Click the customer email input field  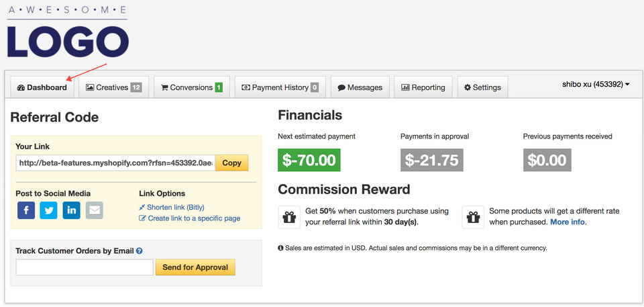[85, 267]
